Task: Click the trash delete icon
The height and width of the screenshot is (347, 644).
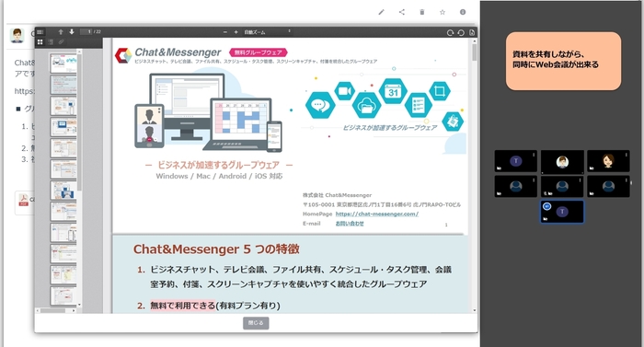Action: click(421, 12)
